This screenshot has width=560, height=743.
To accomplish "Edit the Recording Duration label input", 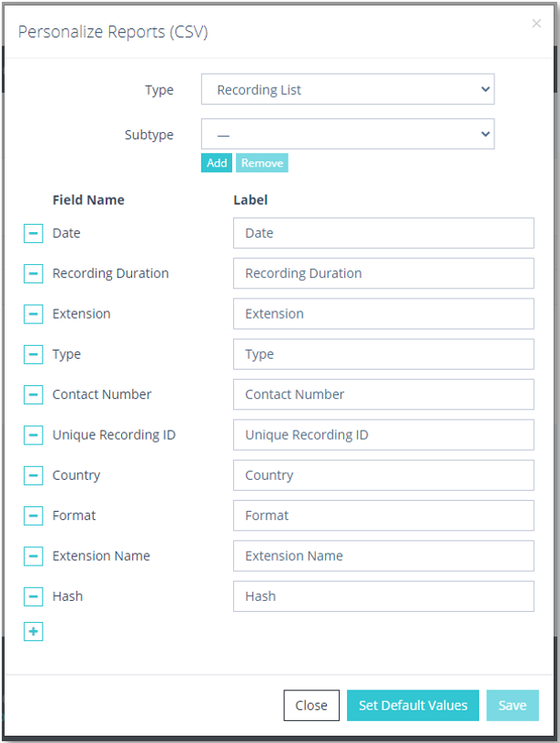I will [x=383, y=273].
